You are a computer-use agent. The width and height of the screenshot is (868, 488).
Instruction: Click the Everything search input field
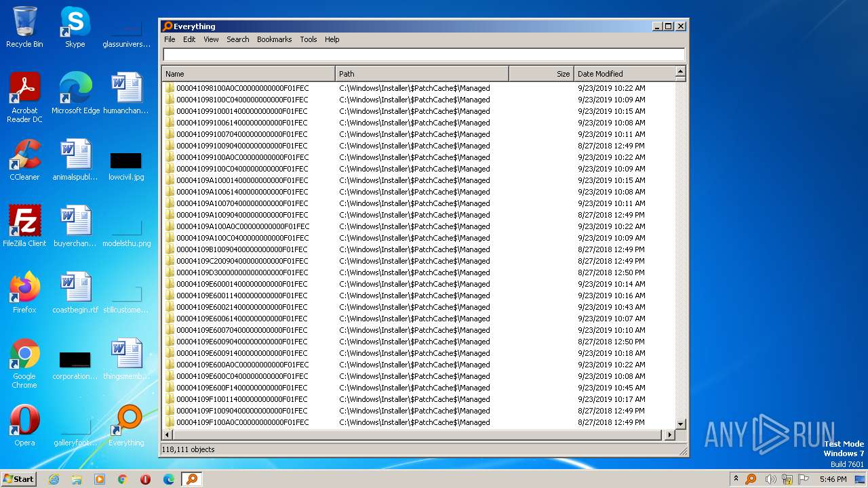click(x=424, y=55)
